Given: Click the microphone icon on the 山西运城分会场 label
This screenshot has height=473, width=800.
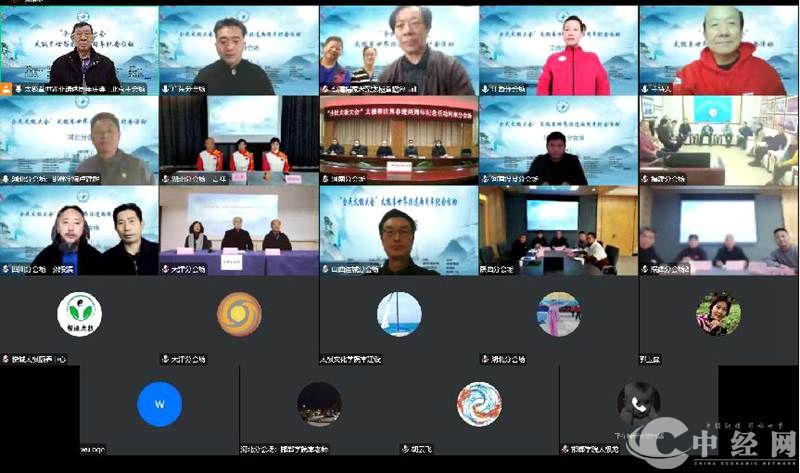Looking at the screenshot, I should [x=326, y=269].
